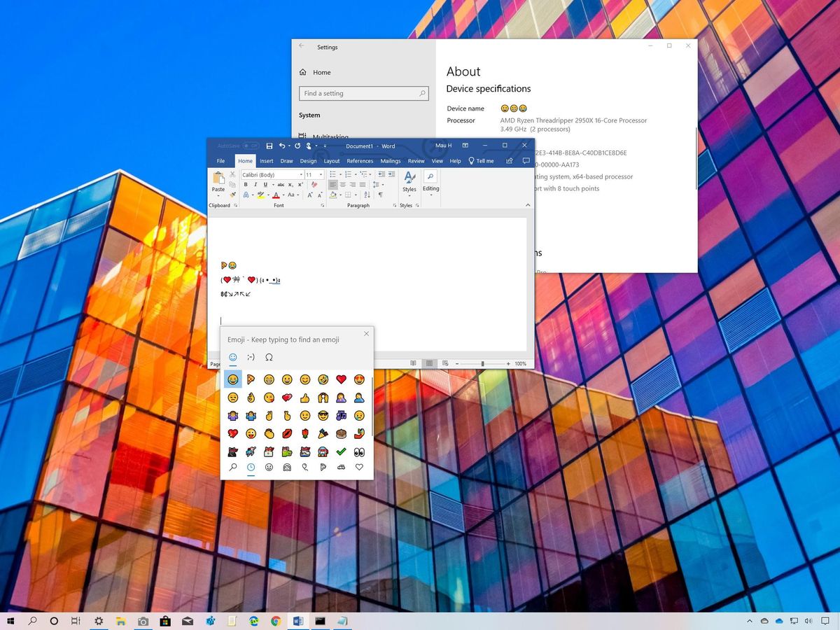The image size is (840, 630).
Task: Select Home in the Settings sidebar
Action: [x=321, y=72]
